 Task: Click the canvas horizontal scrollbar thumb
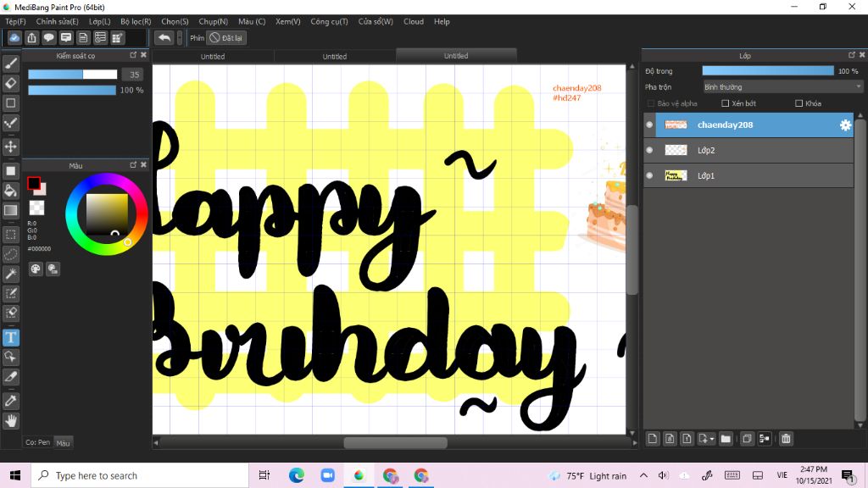pyautogui.click(x=395, y=442)
